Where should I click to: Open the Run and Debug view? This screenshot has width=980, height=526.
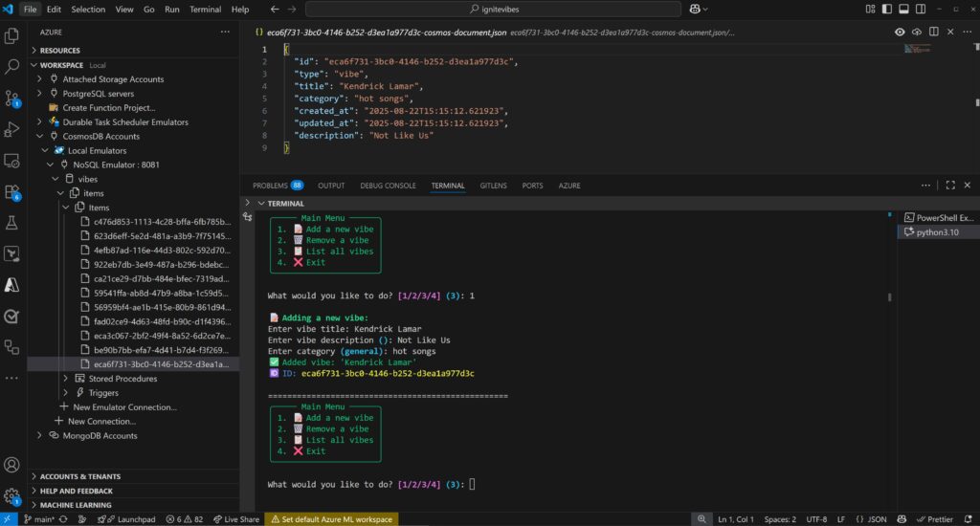coord(11,129)
